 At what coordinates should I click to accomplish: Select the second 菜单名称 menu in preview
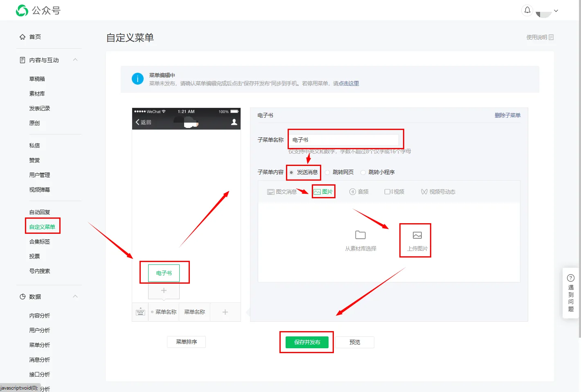pos(195,312)
